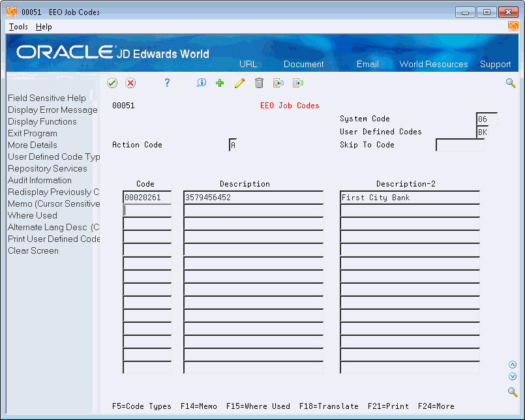Click F5=Code Types function key
525x420 pixels.
click(x=142, y=406)
